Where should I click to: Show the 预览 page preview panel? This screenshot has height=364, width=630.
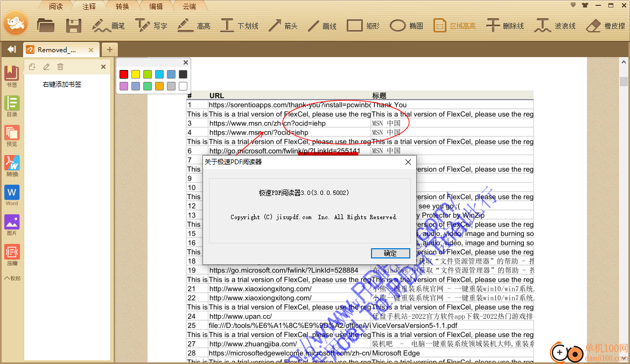coord(12,136)
